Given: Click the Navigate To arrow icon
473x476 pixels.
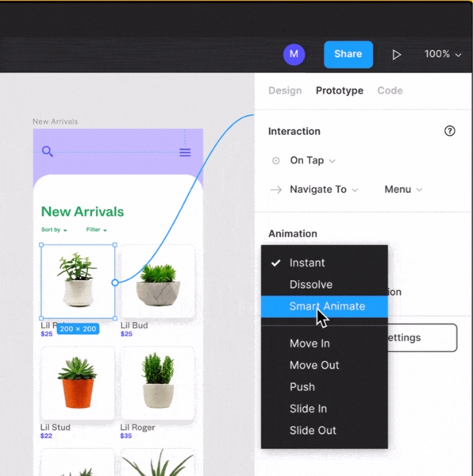Looking at the screenshot, I should point(275,190).
